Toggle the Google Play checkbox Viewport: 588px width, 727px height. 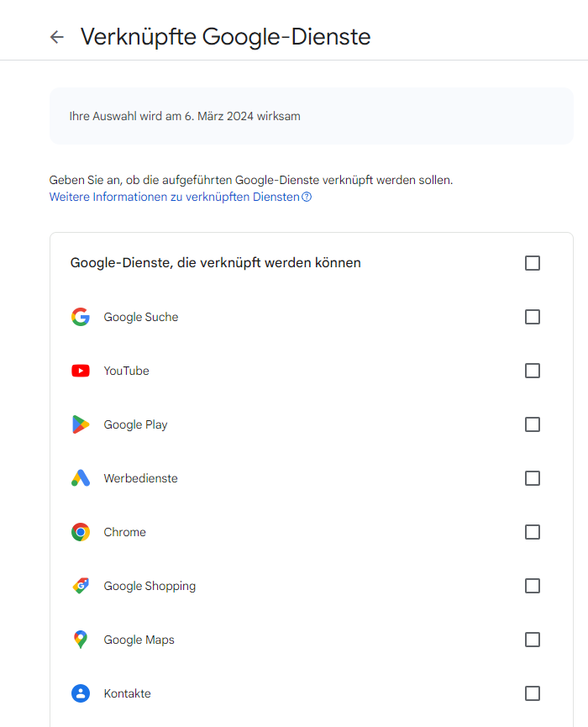pos(532,424)
